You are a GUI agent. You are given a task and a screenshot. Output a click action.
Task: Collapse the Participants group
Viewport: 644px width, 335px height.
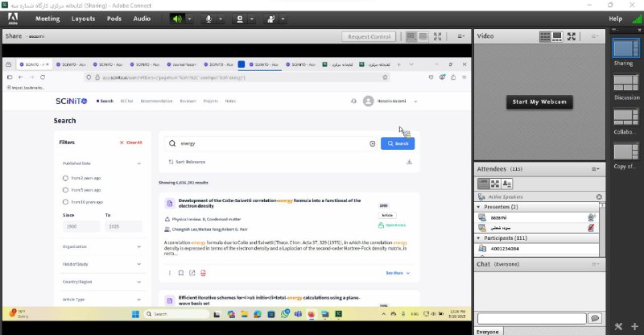[478, 238]
